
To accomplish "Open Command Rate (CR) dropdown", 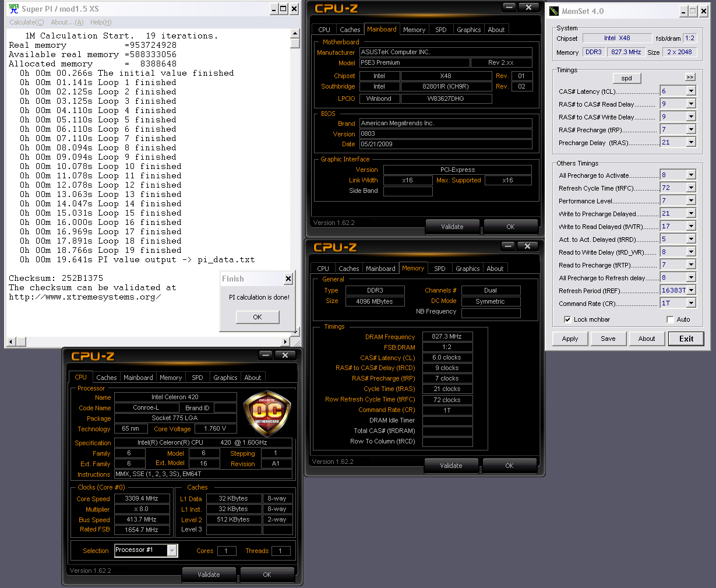I will click(x=691, y=303).
